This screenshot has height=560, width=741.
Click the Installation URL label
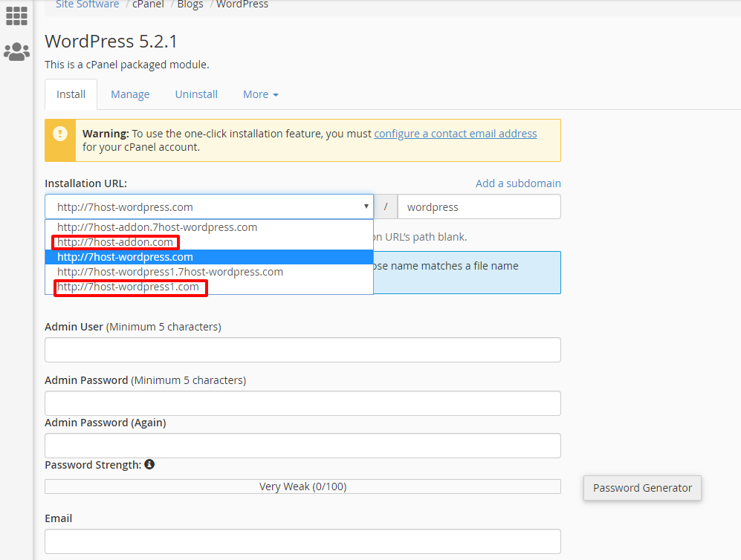click(86, 183)
